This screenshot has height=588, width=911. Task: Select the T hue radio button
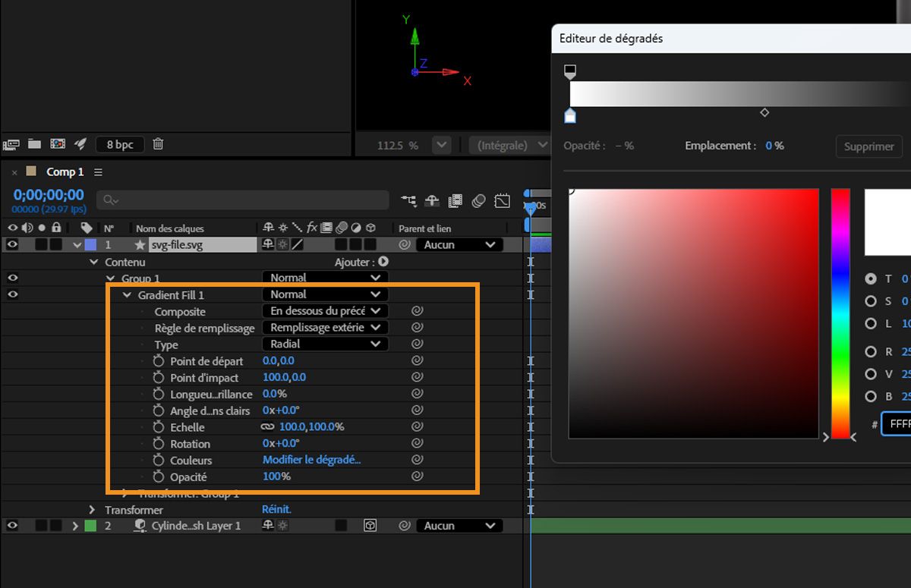pyautogui.click(x=871, y=278)
